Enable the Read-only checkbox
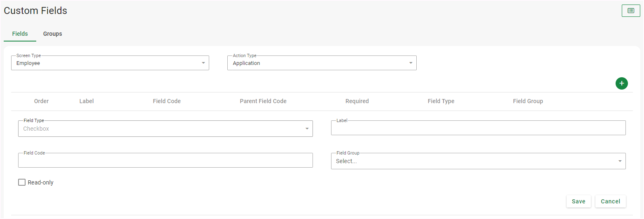The image size is (644, 219). [x=22, y=182]
